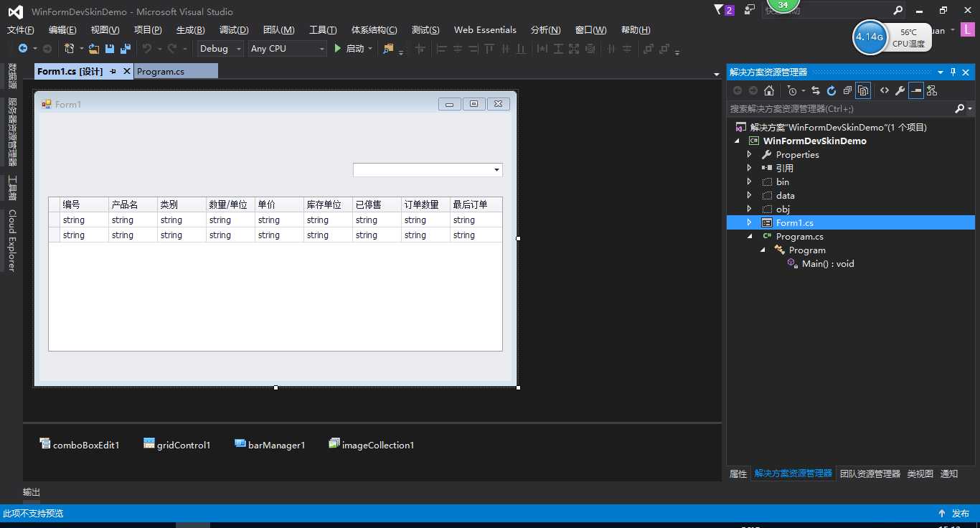Close the Form1.cs design tab
Viewport: 980px width, 528px height.
coord(127,72)
